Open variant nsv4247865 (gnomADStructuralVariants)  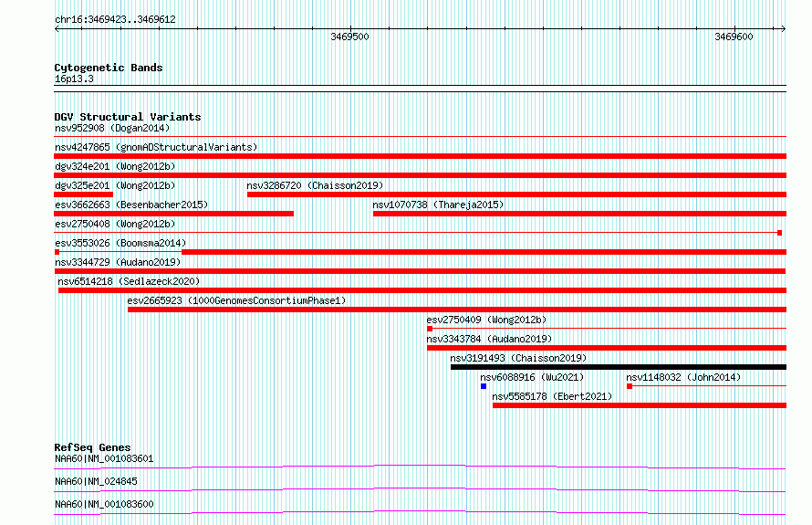click(156, 147)
